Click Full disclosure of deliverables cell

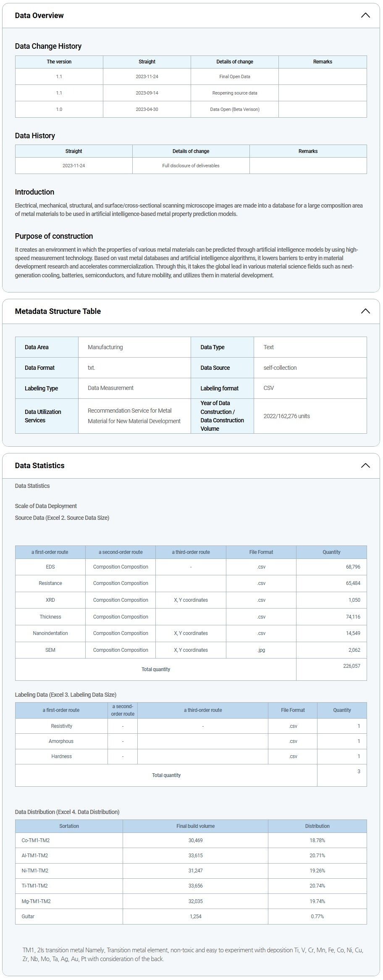point(191,166)
